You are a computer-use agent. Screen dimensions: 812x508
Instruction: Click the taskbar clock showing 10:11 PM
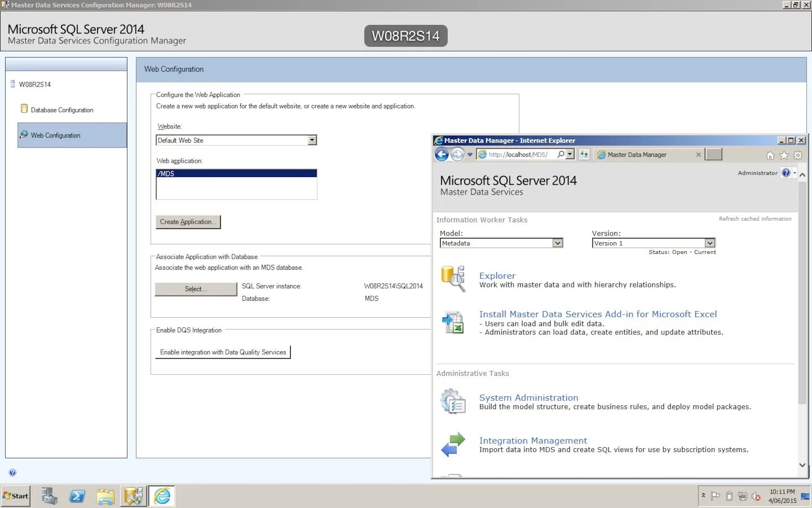(782, 496)
